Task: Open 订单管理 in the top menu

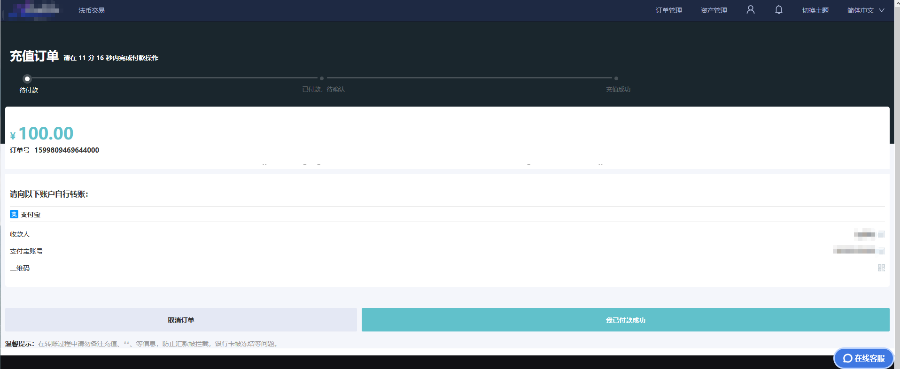Action: point(669,10)
